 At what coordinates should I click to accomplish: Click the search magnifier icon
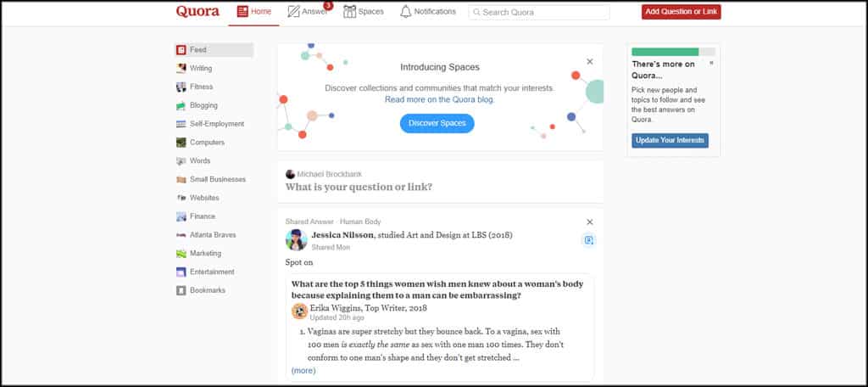point(476,12)
